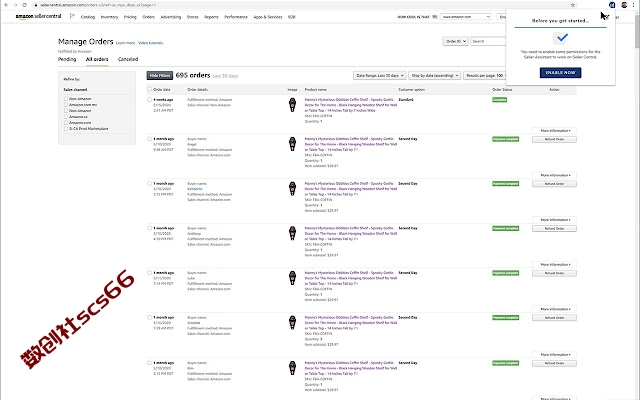Click the lock icon in the address bar
Screen dimensions: 640x400
(x=36, y=5)
